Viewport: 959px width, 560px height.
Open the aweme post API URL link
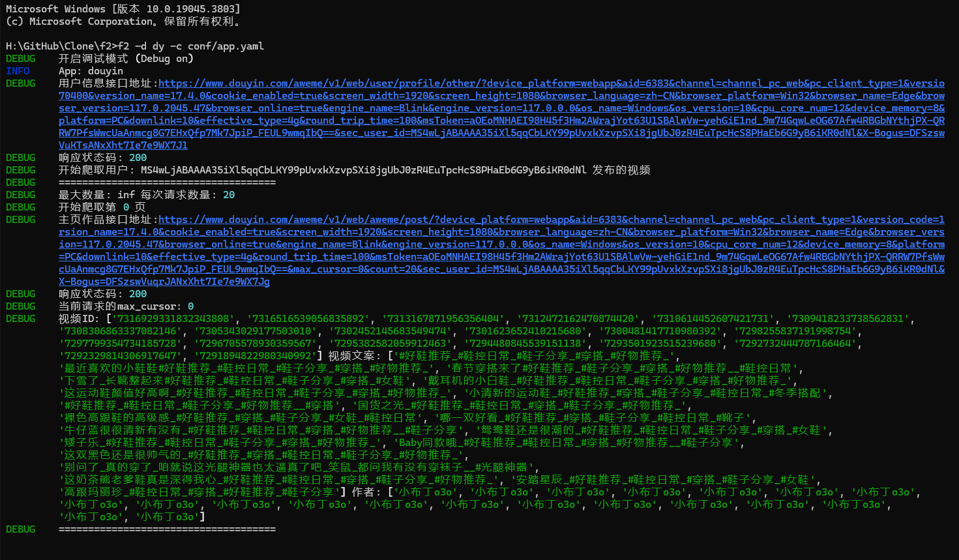[x=501, y=250]
